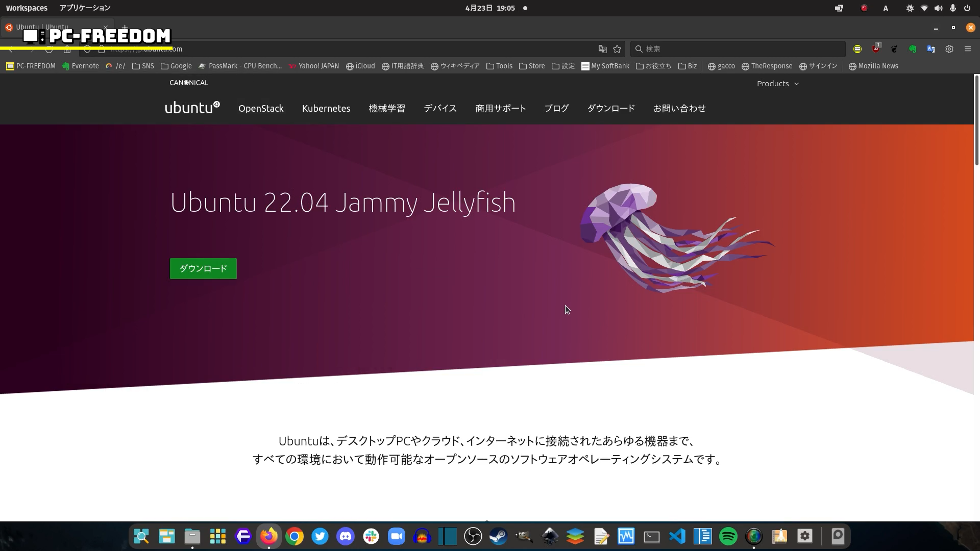Open Visual Studio Code from dock

(x=677, y=536)
